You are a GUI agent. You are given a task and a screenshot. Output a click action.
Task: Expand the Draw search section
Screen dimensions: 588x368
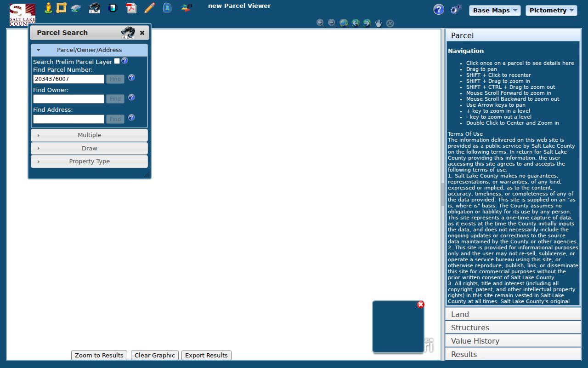89,149
